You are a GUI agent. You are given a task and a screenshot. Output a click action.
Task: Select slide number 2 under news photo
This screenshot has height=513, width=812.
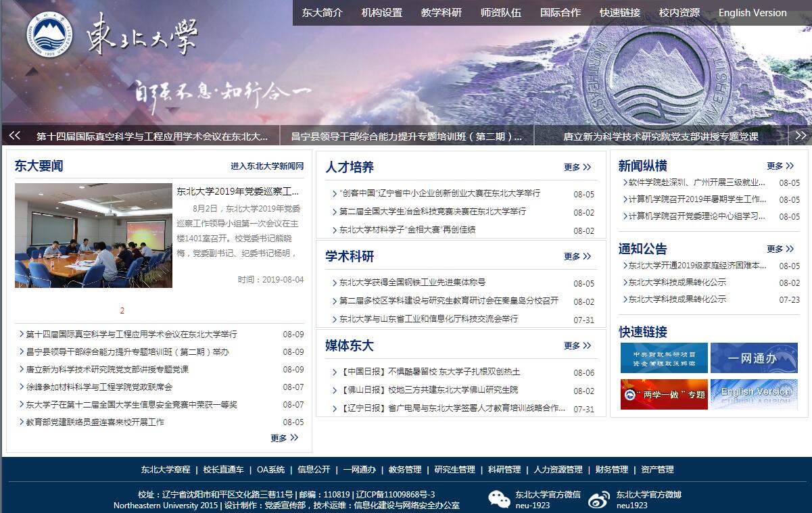click(122, 311)
